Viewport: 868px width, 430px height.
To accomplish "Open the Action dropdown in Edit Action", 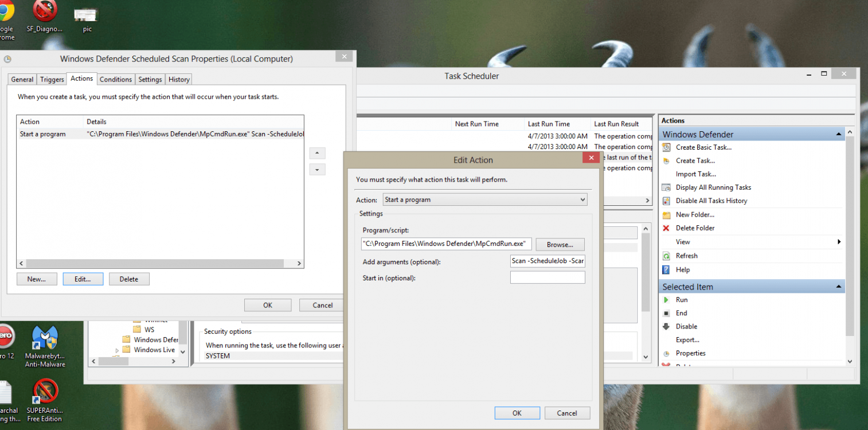I will (x=484, y=200).
